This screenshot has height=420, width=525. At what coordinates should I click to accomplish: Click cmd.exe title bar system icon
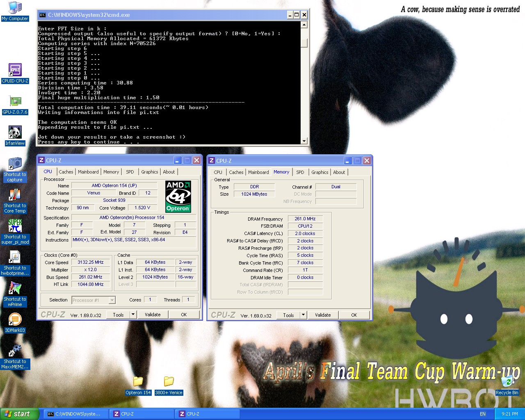click(42, 15)
